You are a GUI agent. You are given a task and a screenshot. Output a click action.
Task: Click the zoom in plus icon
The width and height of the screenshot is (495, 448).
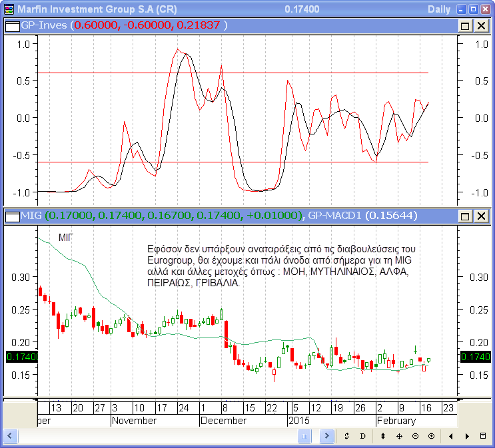(431, 436)
